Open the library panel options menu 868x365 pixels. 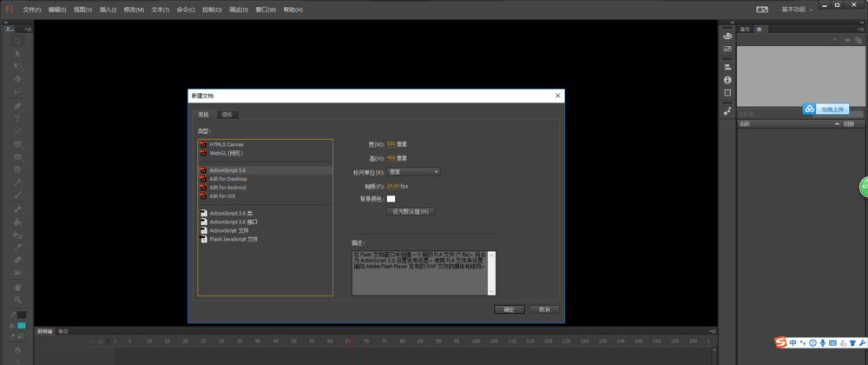click(x=861, y=29)
